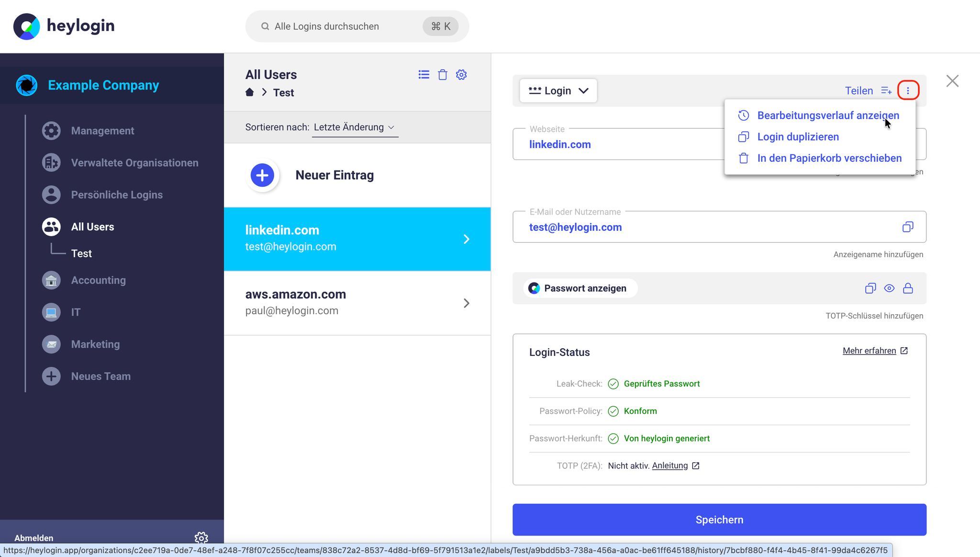Expand the Letzte Änderung sort dropdown
Image resolution: width=980 pixels, height=557 pixels.
(355, 127)
